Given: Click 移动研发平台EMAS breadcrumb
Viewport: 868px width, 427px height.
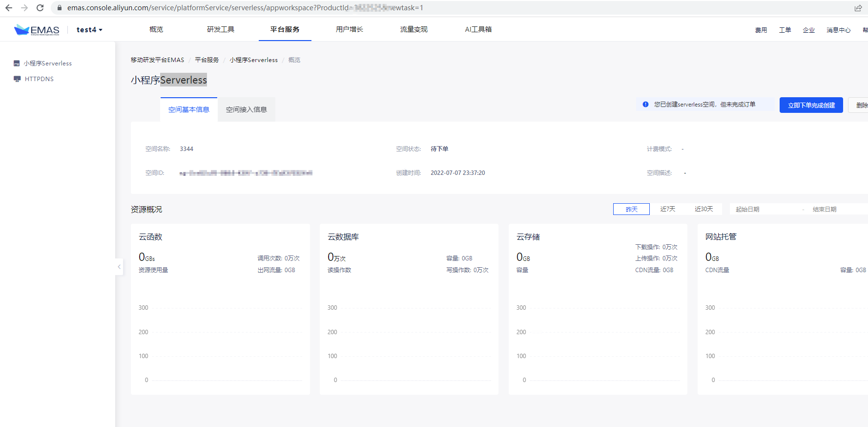Looking at the screenshot, I should [x=157, y=60].
